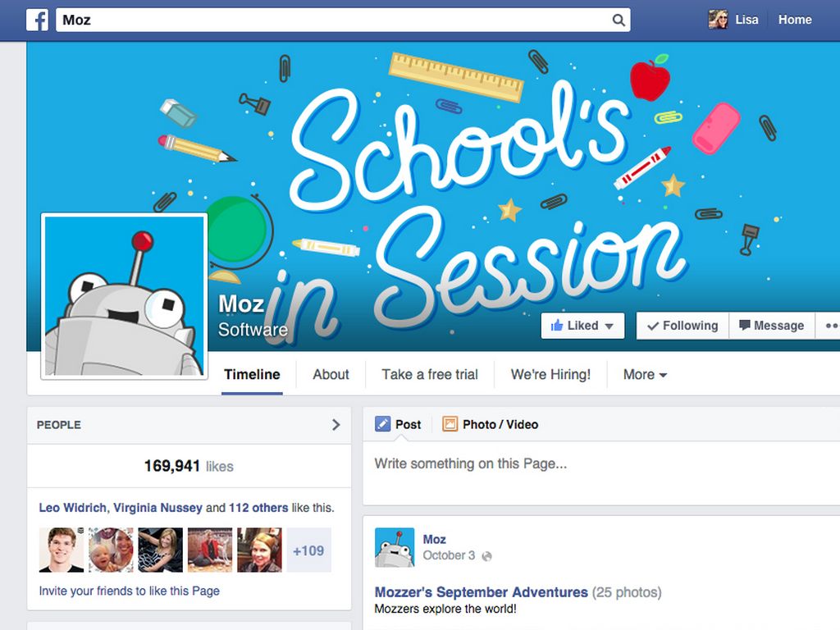Click the search magnifier icon
840x630 pixels.
(x=619, y=21)
